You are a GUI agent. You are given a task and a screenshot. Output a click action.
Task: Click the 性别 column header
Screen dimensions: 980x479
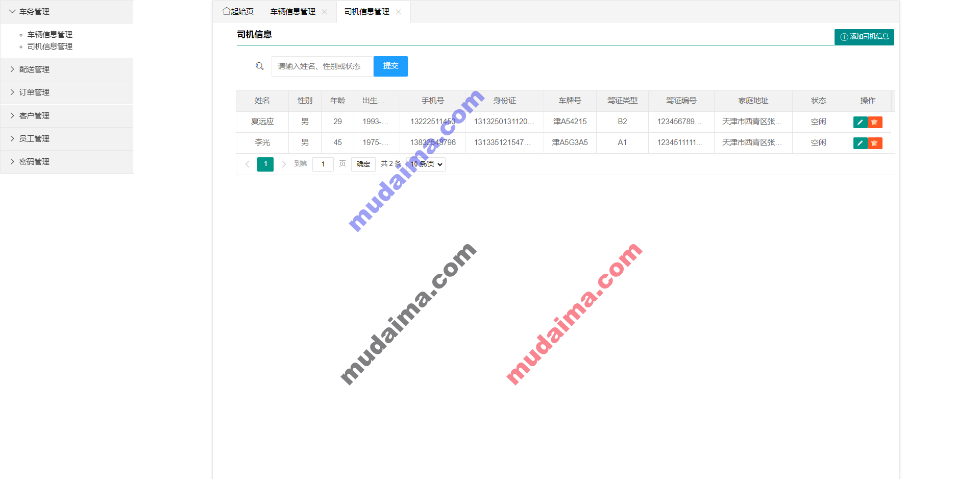coord(305,101)
